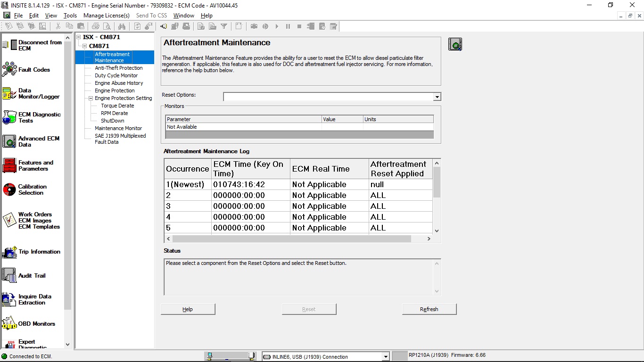Screen dimensions: 644x362
Task: Open the Tools menu
Action: tap(70, 16)
